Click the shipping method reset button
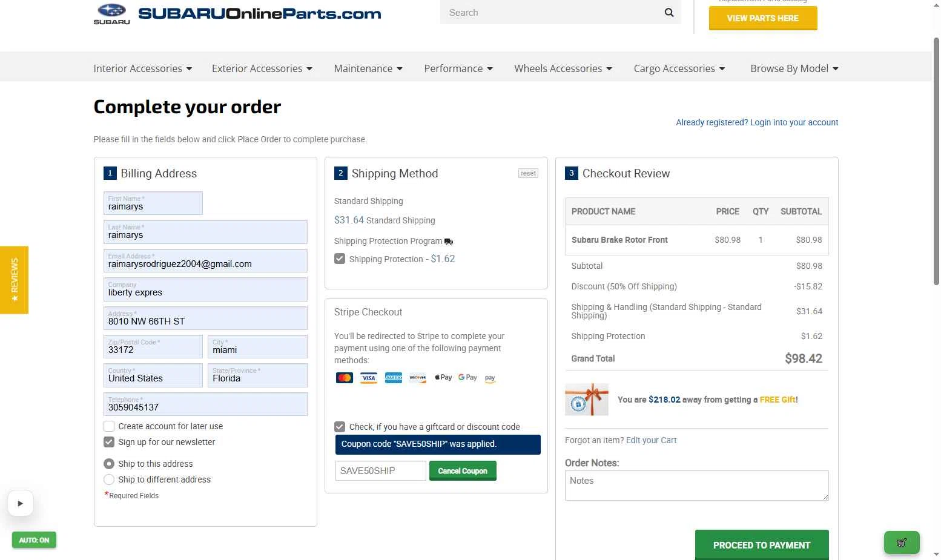 [x=529, y=173]
